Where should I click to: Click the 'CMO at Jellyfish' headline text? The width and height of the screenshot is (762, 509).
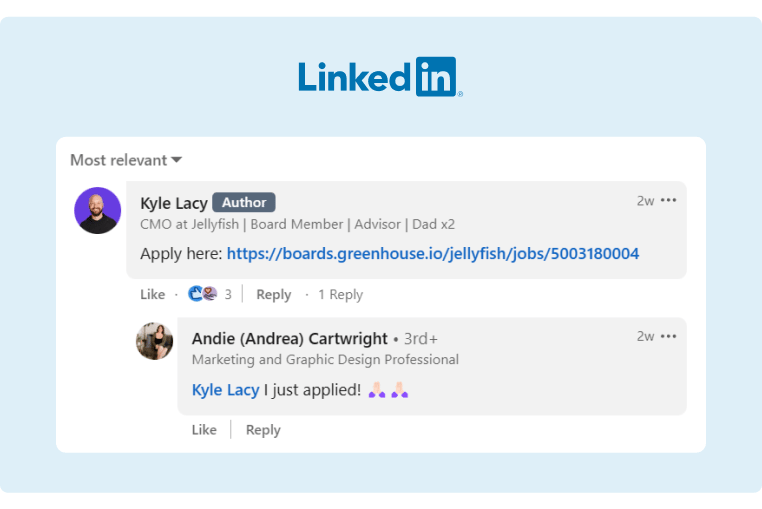click(297, 224)
